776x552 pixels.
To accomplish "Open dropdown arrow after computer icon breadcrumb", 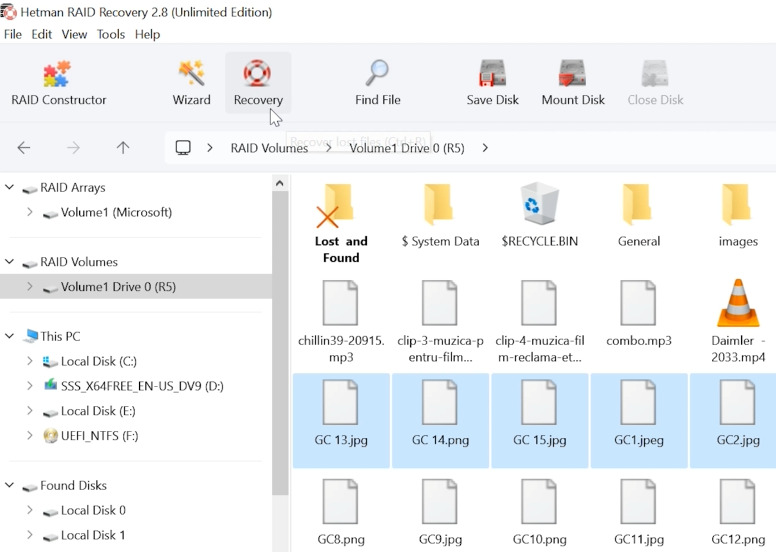I will (x=210, y=148).
